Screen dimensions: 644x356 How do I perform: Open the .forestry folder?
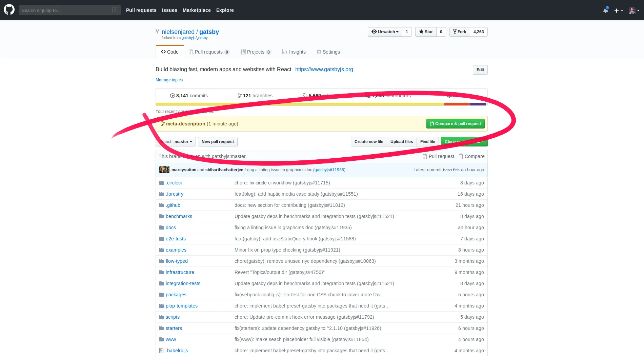click(175, 194)
